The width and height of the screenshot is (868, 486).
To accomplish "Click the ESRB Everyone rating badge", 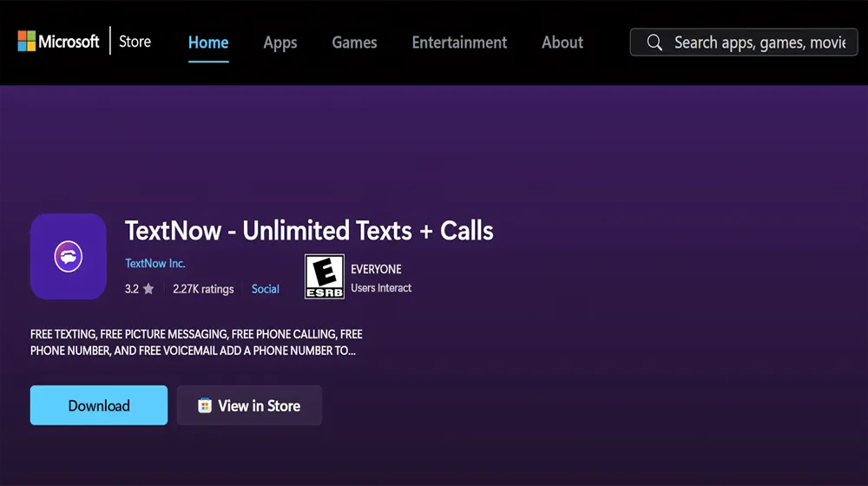I will tap(325, 277).
